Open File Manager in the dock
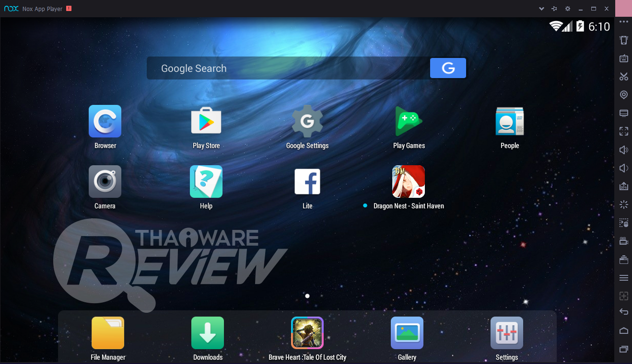Viewport: 632px width, 364px height. [x=108, y=333]
